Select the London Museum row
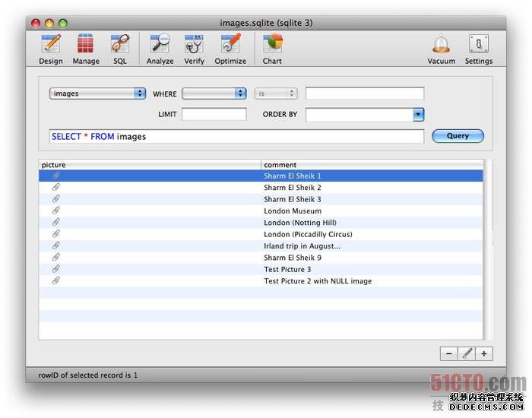532x418 pixels. 293,211
